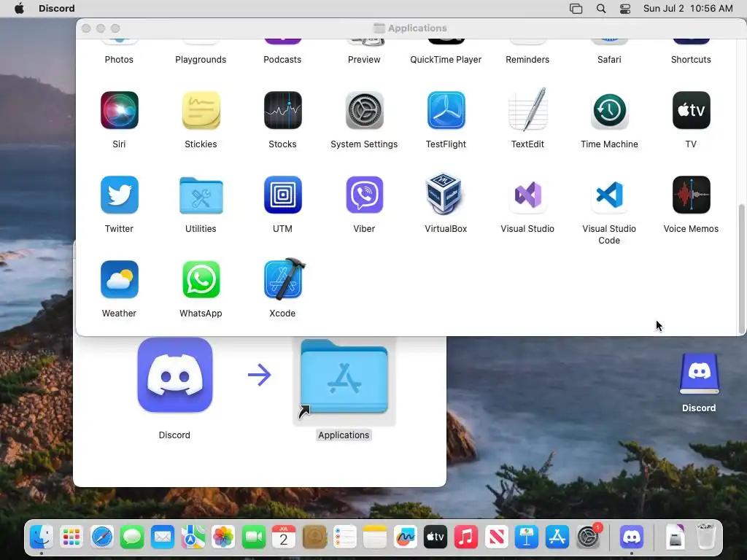This screenshot has height=560, width=747.
Task: Click the Reminders label in Applications window
Action: click(x=528, y=60)
